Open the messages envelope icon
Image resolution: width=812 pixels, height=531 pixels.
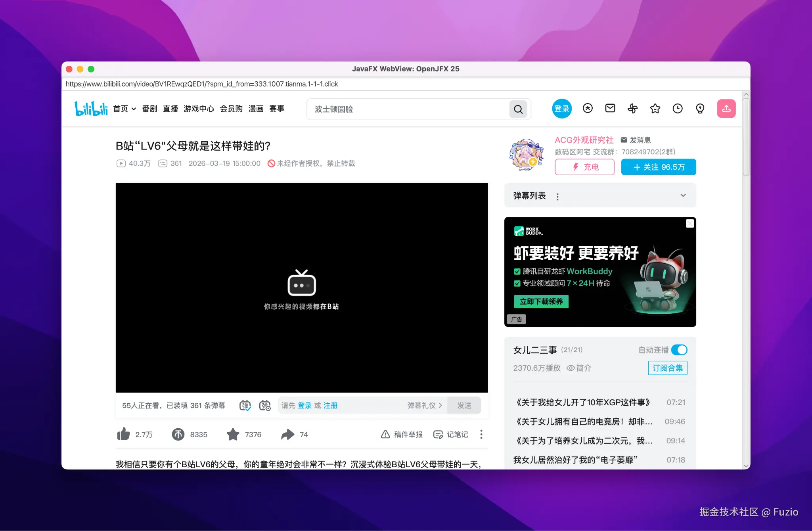[x=610, y=108]
